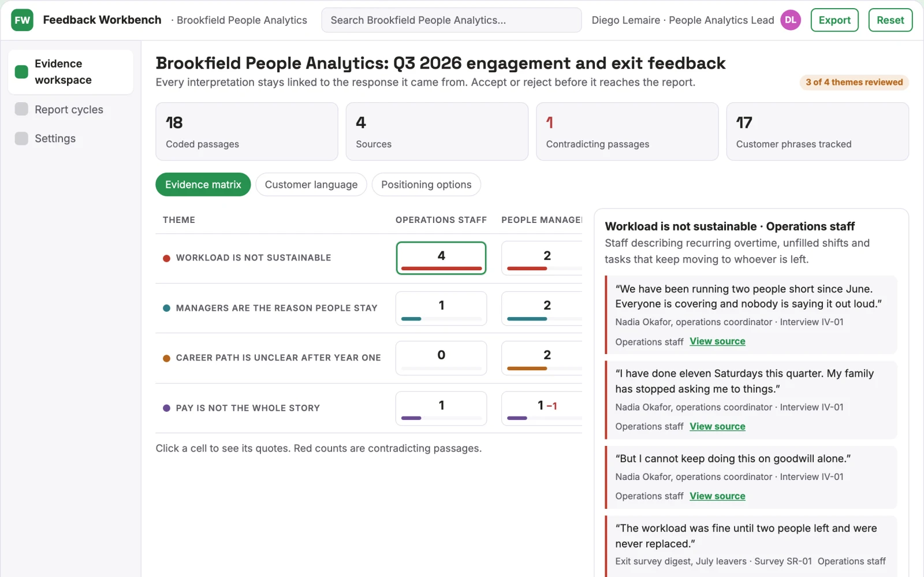The image size is (924, 577).
Task: Click the '3 of 4 themes reviewed' badge
Action: coord(854,83)
